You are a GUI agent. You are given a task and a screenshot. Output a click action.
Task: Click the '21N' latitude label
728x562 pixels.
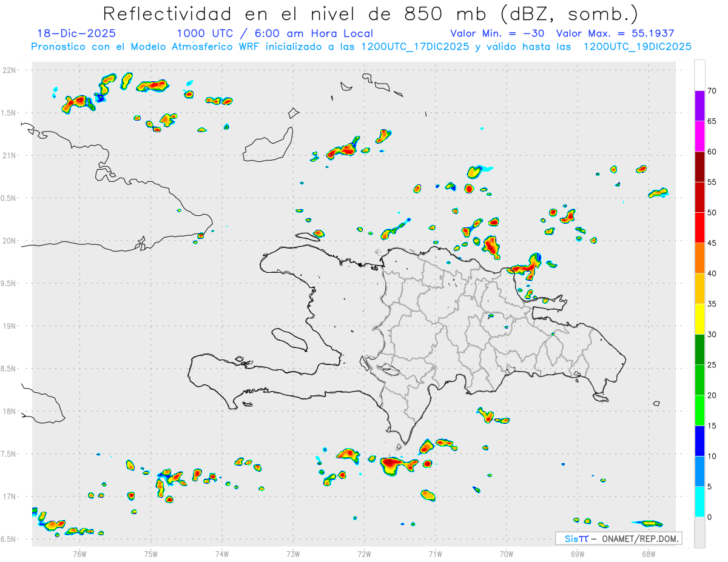(10, 155)
